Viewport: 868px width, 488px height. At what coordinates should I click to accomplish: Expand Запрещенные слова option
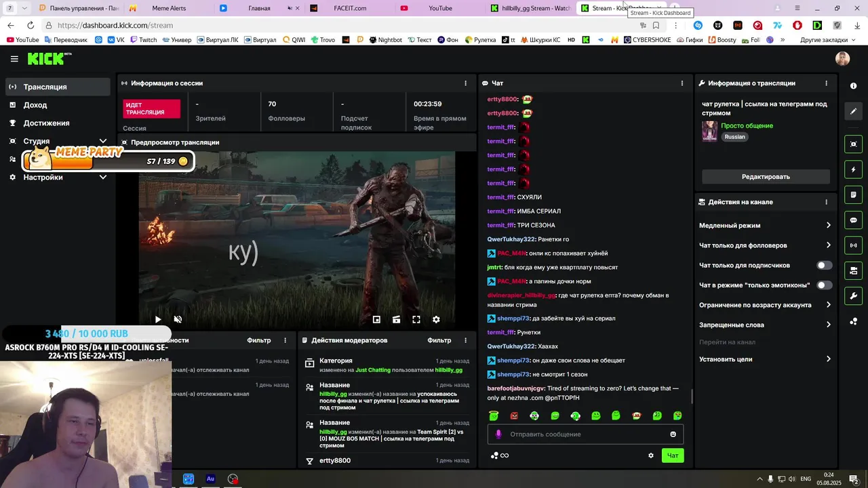pos(765,325)
